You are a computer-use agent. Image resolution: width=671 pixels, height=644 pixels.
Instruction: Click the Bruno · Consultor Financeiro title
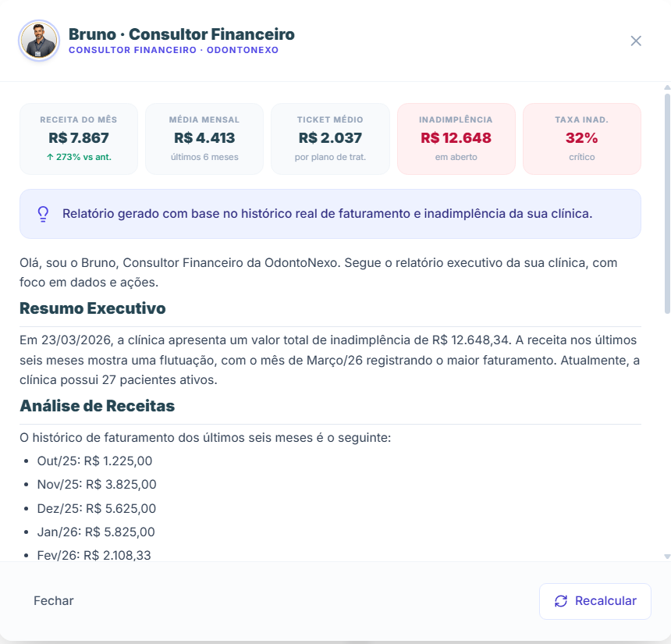181,34
